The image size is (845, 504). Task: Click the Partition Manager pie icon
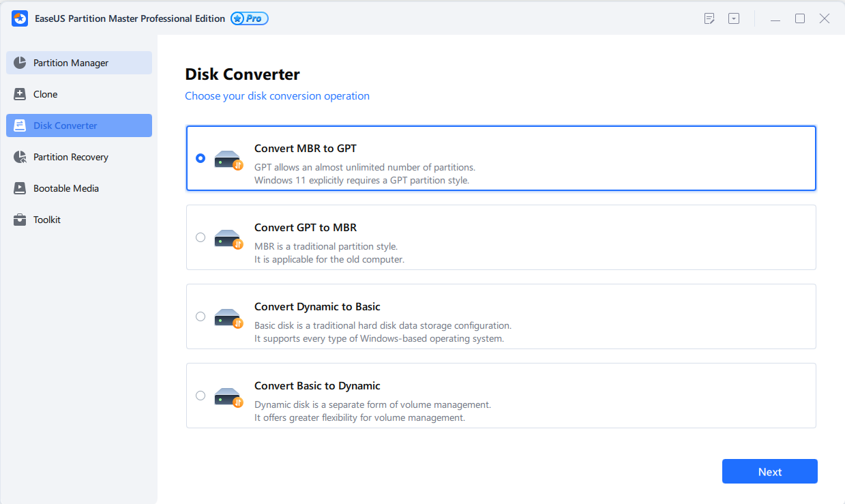[x=20, y=63]
